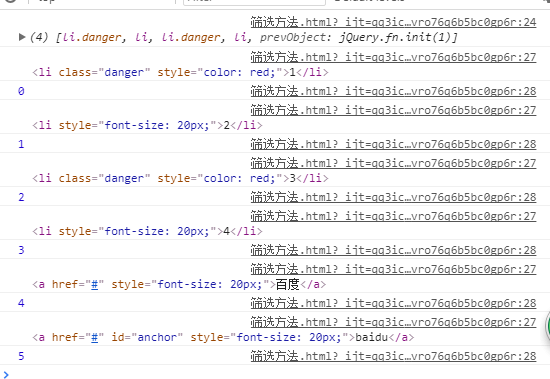Expand the (4) jQuery array object
The image size is (550, 379).
[22, 37]
